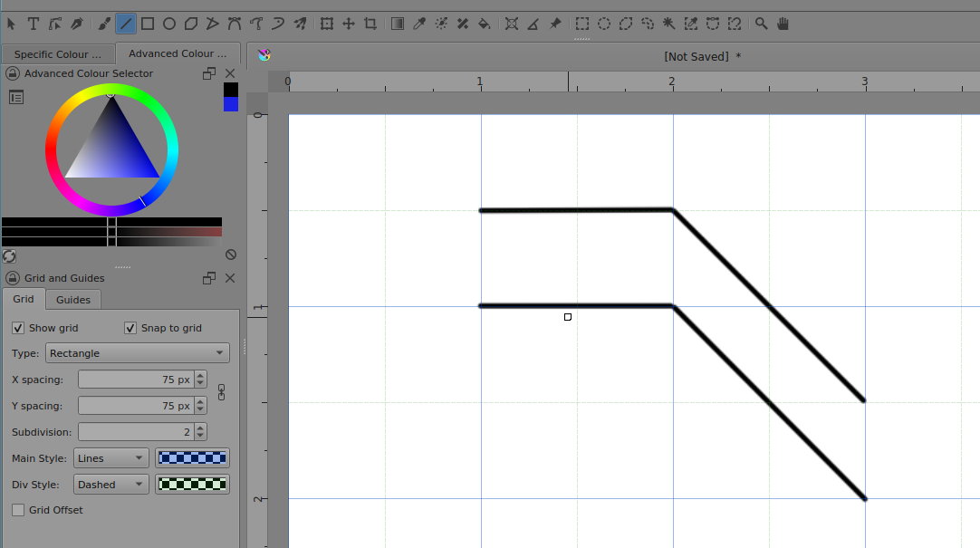980x548 pixels.
Task: Float the Advanced Colour Selector docker
Action: click(x=209, y=73)
